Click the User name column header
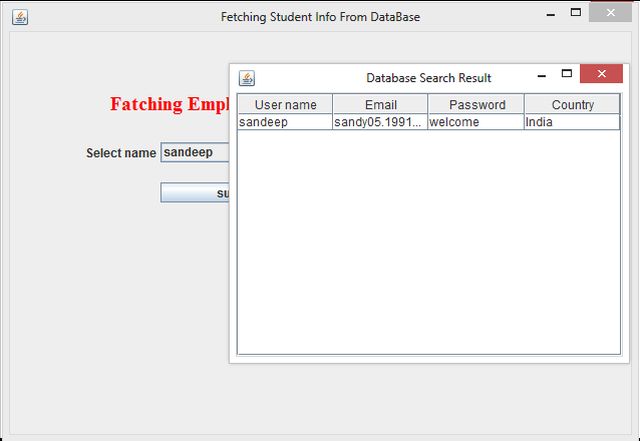 (285, 105)
